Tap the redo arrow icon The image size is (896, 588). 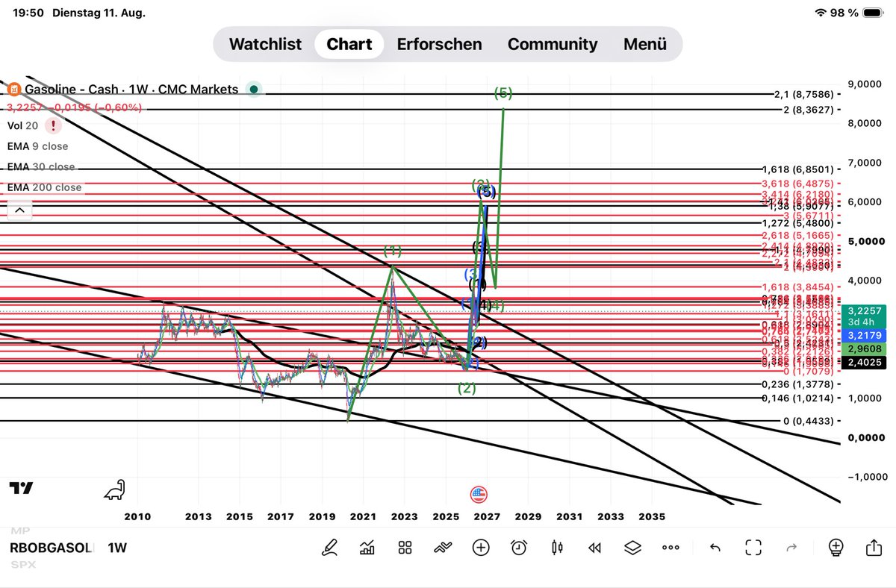(x=792, y=548)
